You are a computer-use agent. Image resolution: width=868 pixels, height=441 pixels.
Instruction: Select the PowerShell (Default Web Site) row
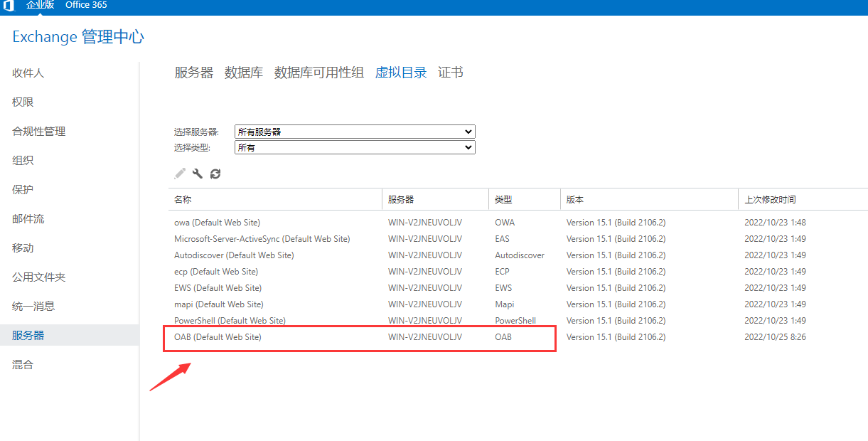point(518,321)
